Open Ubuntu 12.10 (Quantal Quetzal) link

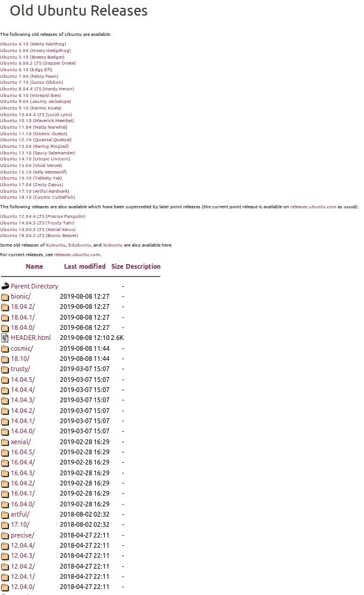36,139
